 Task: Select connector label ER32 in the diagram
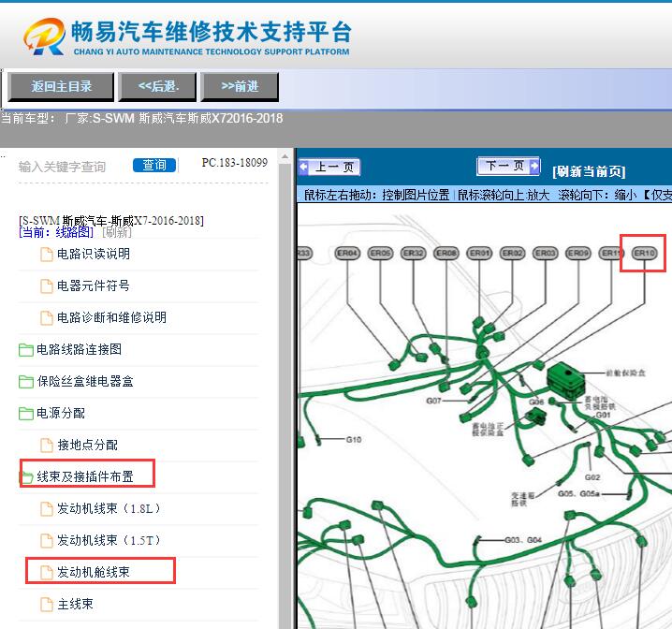[x=413, y=253]
